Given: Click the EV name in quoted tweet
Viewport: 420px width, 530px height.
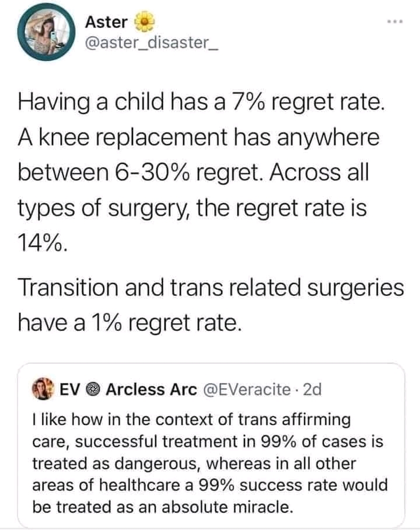Looking at the screenshot, I should tap(70, 390).
